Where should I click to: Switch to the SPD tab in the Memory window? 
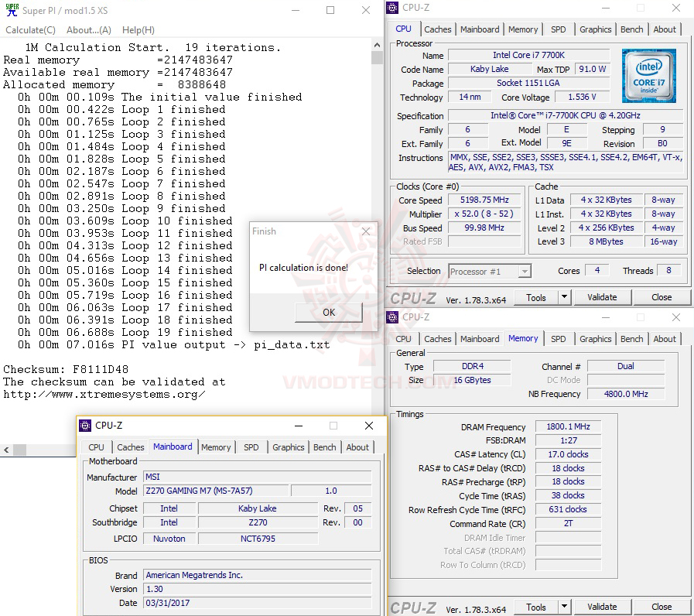(x=559, y=338)
